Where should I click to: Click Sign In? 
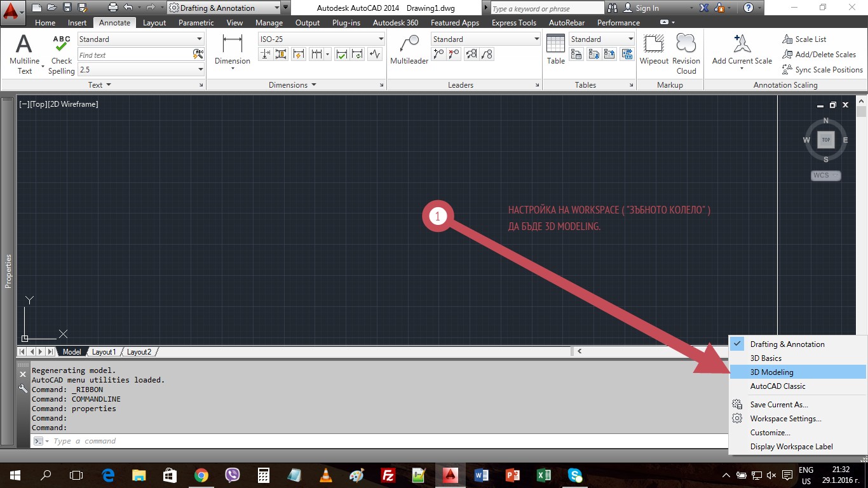point(641,8)
